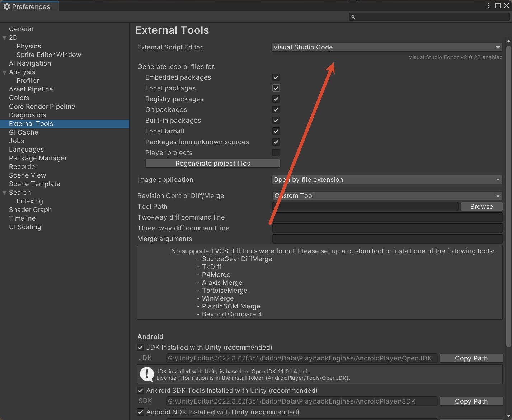
Task: Open Asset Pipeline settings
Action: coord(31,89)
